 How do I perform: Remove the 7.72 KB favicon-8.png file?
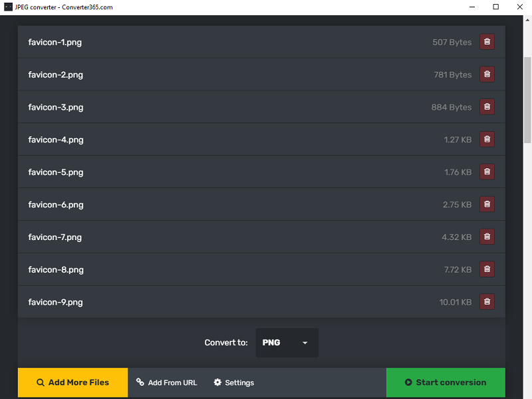(x=487, y=269)
